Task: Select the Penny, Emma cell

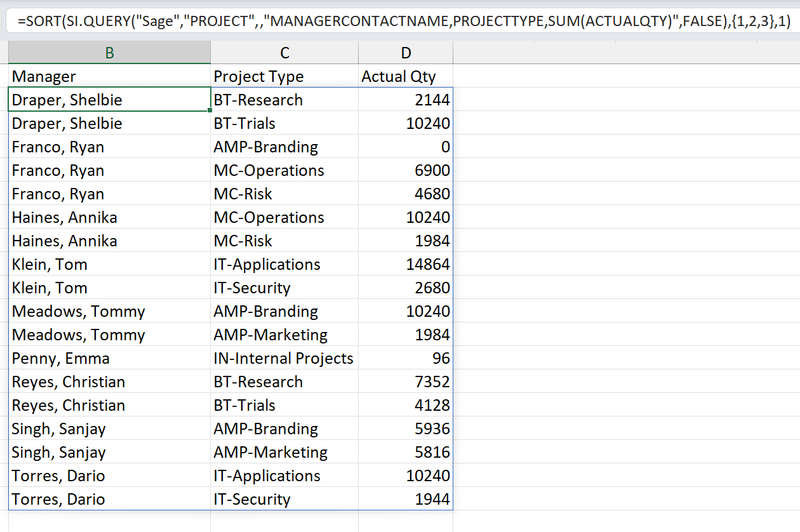Action: (x=110, y=358)
